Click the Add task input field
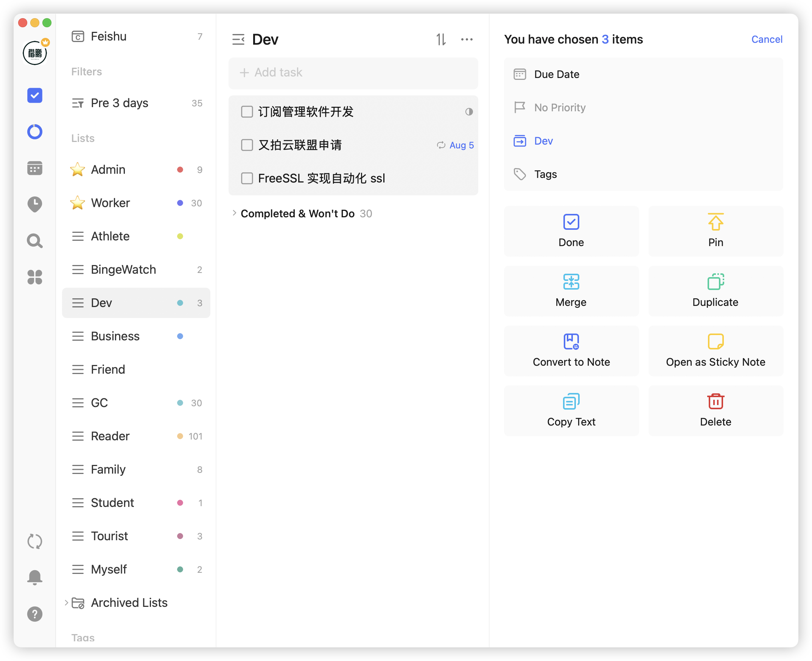The width and height of the screenshot is (812, 661). point(353,72)
